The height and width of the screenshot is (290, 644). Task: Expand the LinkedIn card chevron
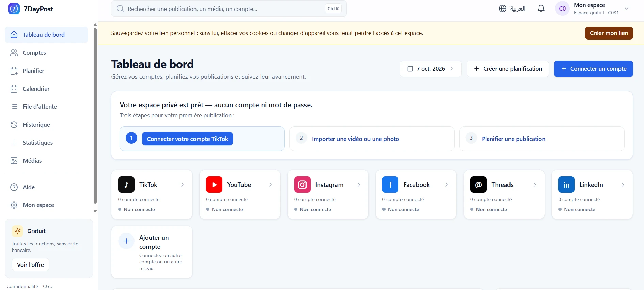pos(623,184)
